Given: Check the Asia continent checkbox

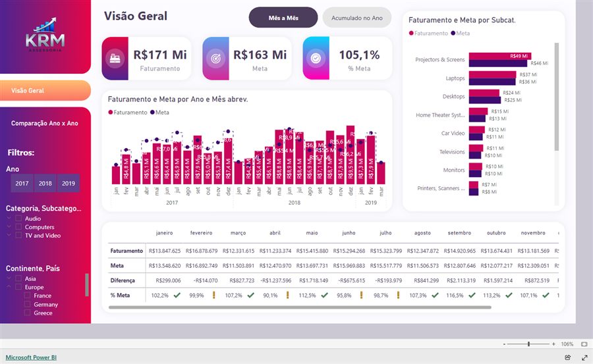Looking at the screenshot, I should [x=18, y=278].
